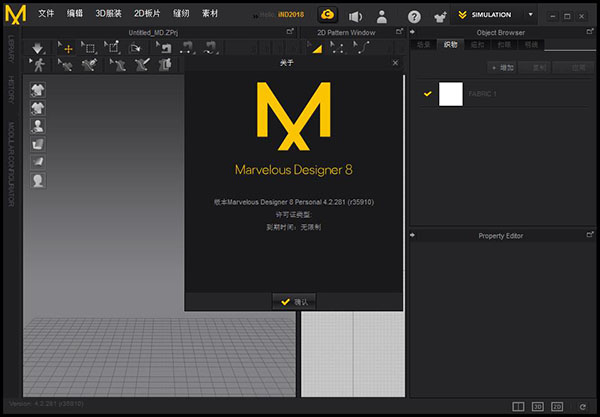Open the avatar display bust icon
Screen dimensions: 600x417
tap(38, 126)
